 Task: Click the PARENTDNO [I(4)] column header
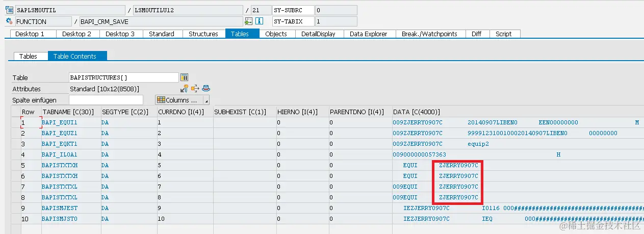click(359, 112)
